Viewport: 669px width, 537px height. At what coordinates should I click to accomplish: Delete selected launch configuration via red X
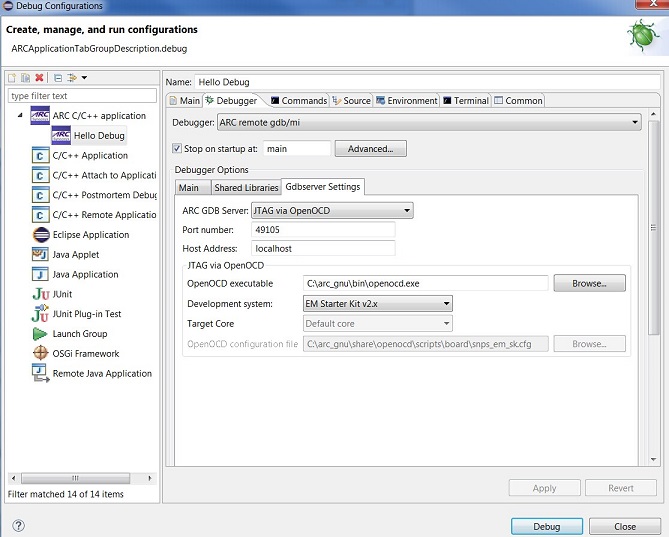tap(39, 78)
